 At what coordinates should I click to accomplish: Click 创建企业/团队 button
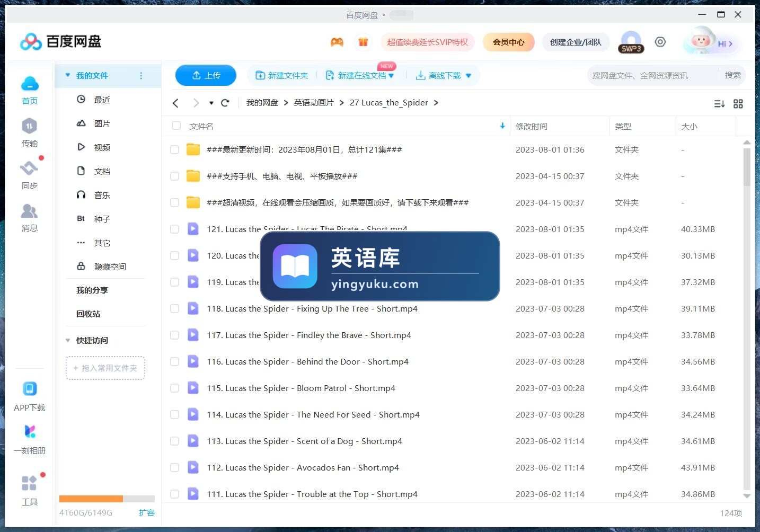click(x=576, y=42)
